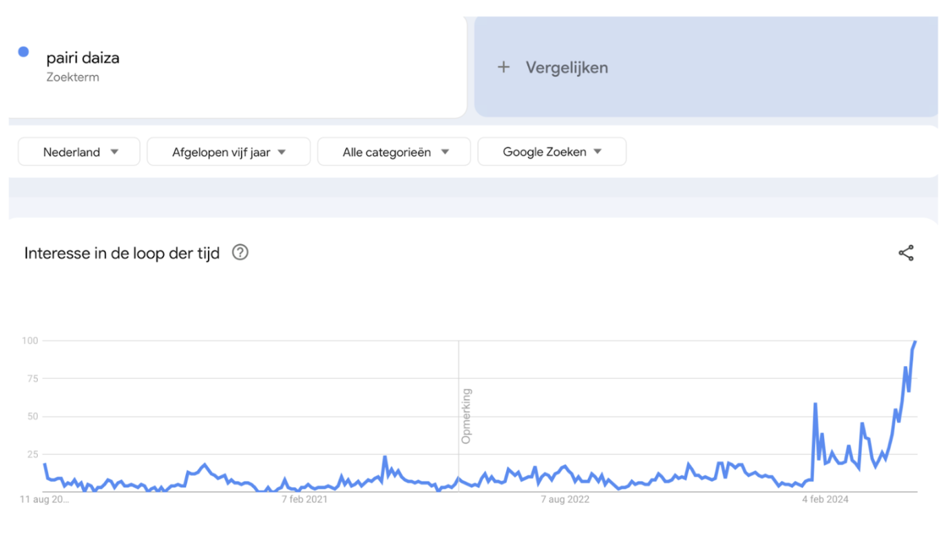This screenshot has height=560, width=939.
Task: Expand the Afgelopen vijf jaar dropdown
Action: pyautogui.click(x=229, y=152)
